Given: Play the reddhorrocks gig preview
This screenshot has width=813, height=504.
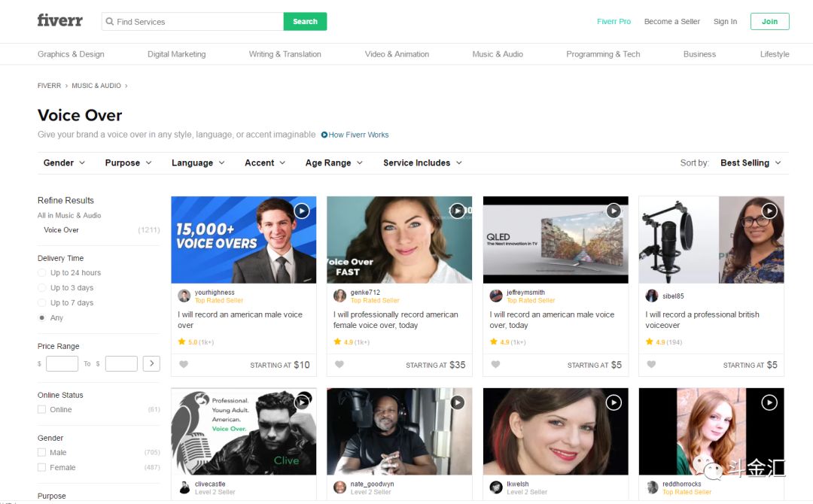Looking at the screenshot, I should (769, 402).
